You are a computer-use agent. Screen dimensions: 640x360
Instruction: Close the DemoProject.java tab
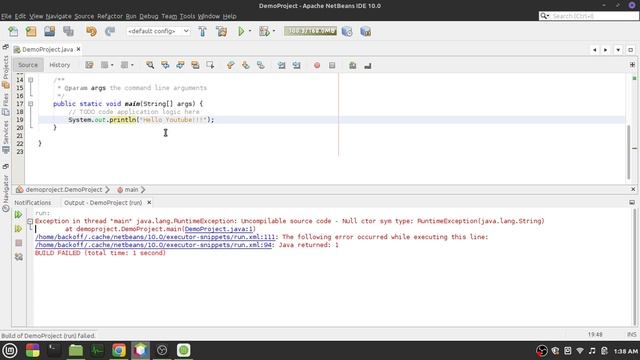click(x=78, y=49)
